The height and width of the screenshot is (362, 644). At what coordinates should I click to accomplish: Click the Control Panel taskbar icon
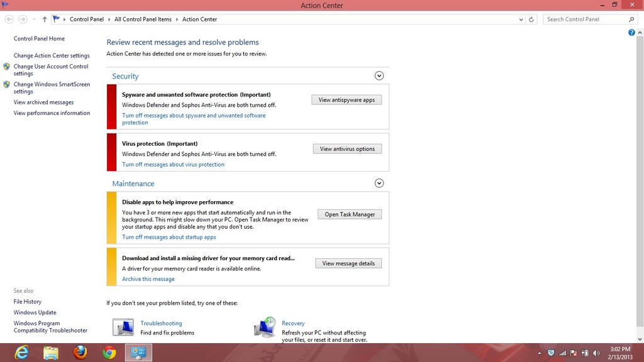tap(138, 353)
